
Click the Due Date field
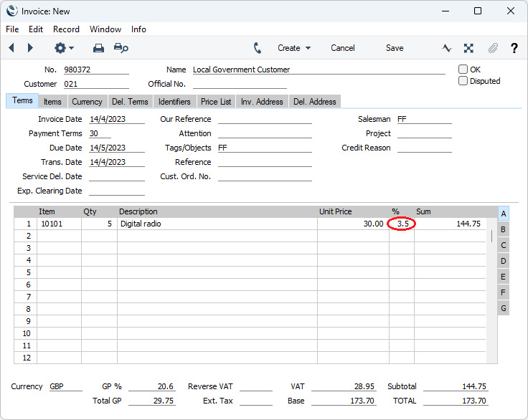tap(117, 148)
